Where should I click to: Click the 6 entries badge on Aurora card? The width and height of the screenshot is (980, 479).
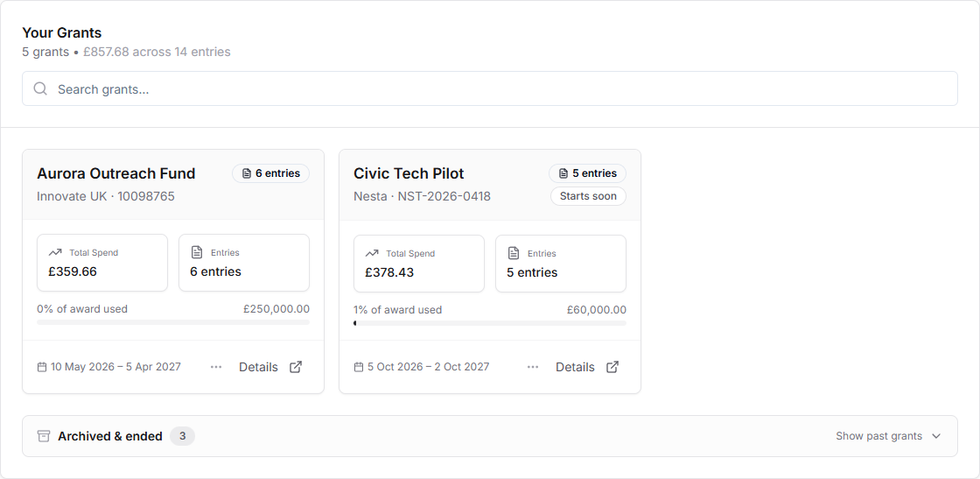[x=270, y=173]
